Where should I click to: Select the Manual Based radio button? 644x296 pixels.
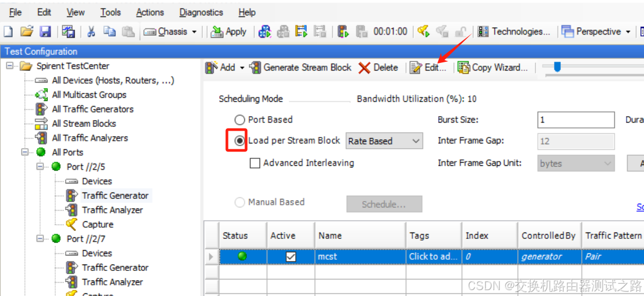[240, 202]
